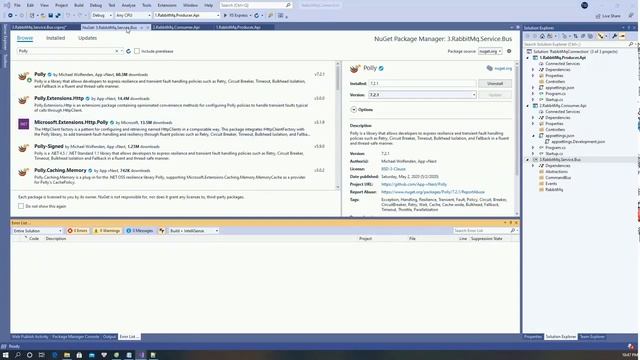Click the Search Error List input field
The image size is (640, 360).
pyautogui.click(x=482, y=231)
